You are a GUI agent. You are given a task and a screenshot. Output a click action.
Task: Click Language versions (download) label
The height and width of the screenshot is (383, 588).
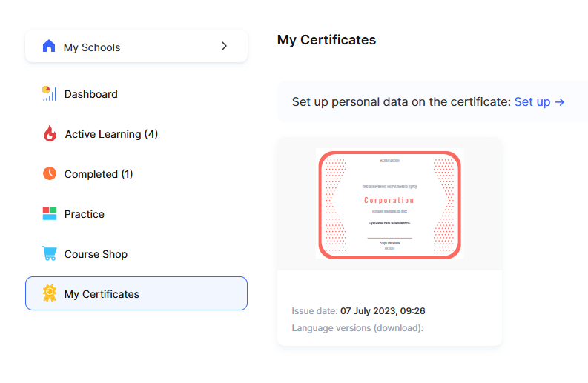click(x=357, y=328)
